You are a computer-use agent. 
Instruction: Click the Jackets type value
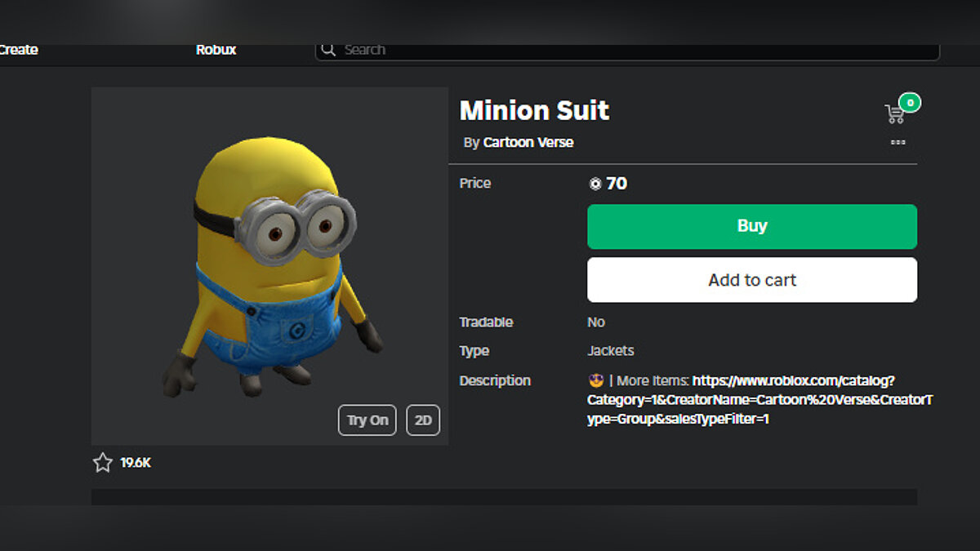tap(610, 351)
